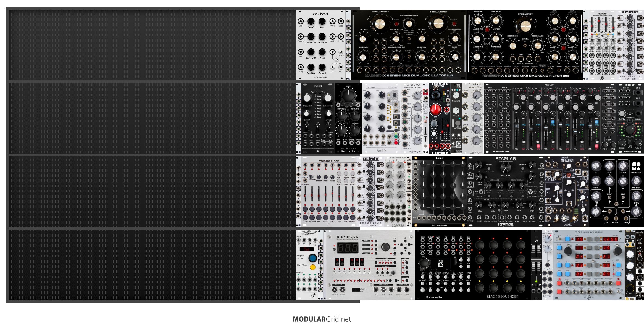
Task: Click the Level knob on the monitr module
Action: 622,113
